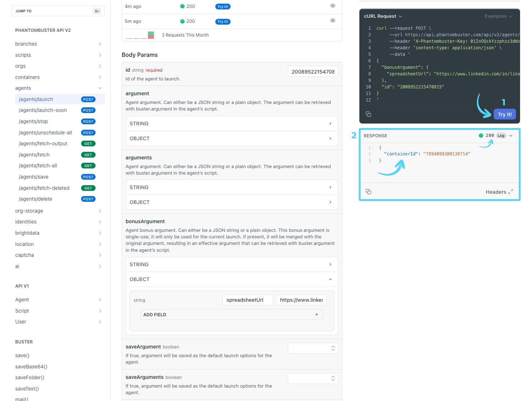Select the /agents/stop endpoint
Screen dimensions: 532x401
pyautogui.click(x=33, y=121)
